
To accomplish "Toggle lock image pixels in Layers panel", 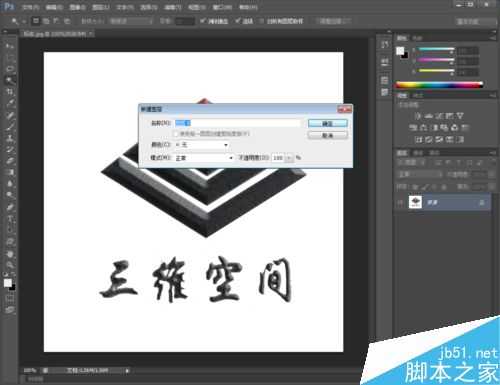I will (x=425, y=187).
